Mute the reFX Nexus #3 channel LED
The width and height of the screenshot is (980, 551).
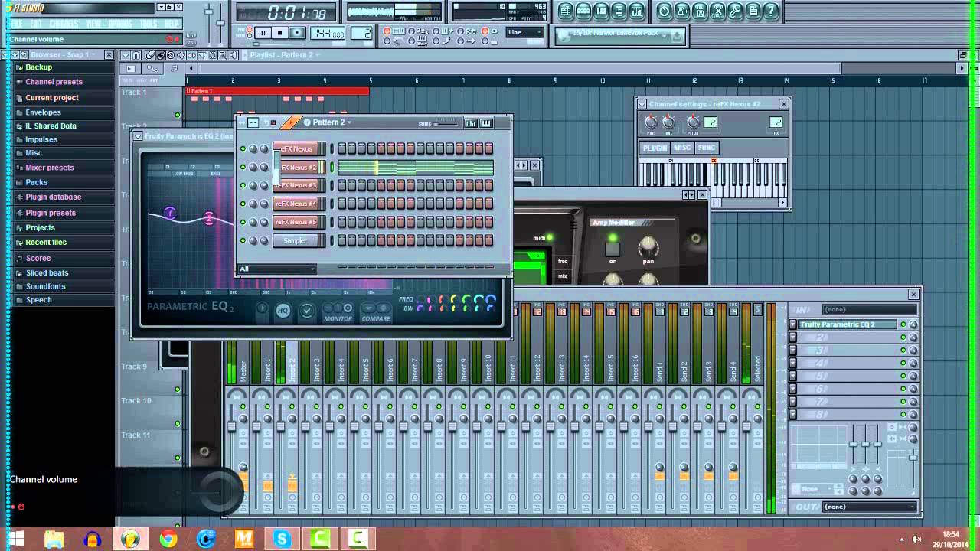[x=243, y=185]
